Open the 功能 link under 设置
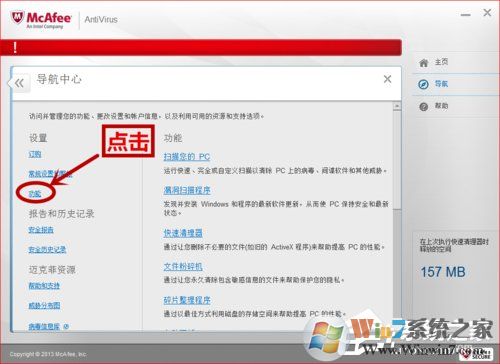The height and width of the screenshot is (364, 500). pos(35,193)
